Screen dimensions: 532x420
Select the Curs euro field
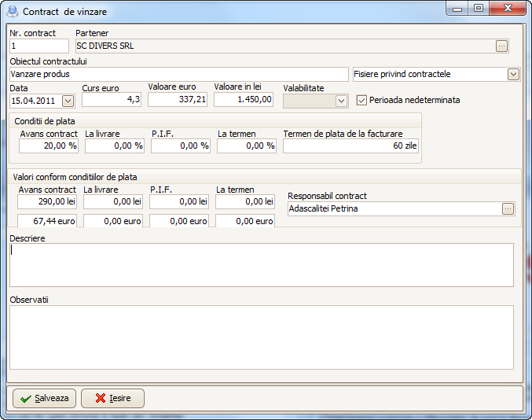tap(112, 101)
